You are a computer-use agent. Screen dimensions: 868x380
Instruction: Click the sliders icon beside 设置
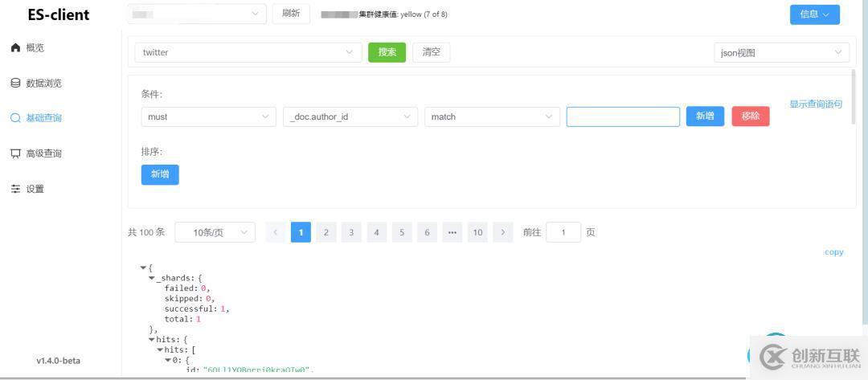15,189
